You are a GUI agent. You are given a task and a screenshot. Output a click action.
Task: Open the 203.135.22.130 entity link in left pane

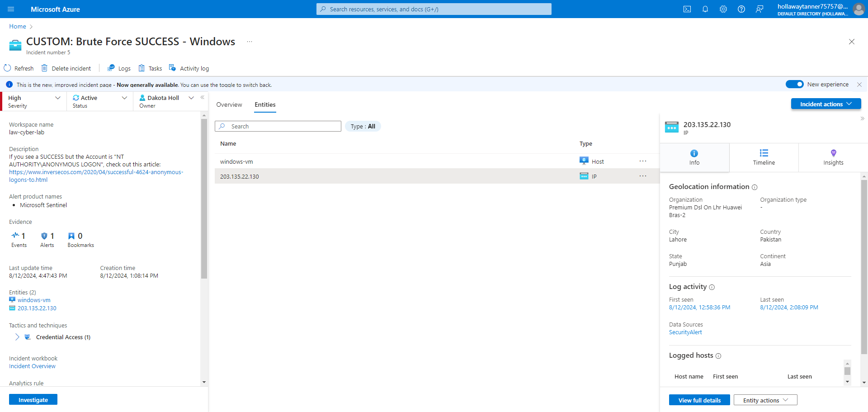tap(37, 308)
